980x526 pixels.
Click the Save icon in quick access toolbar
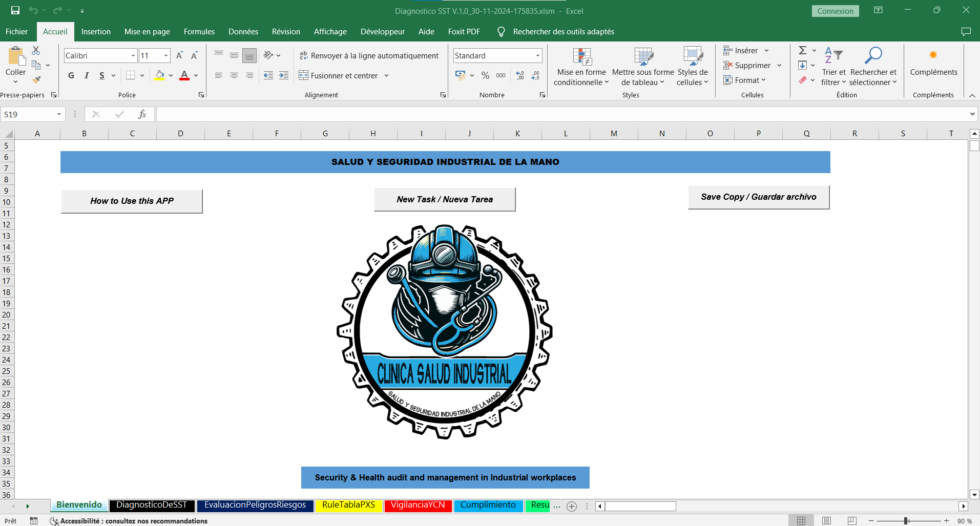[x=15, y=10]
